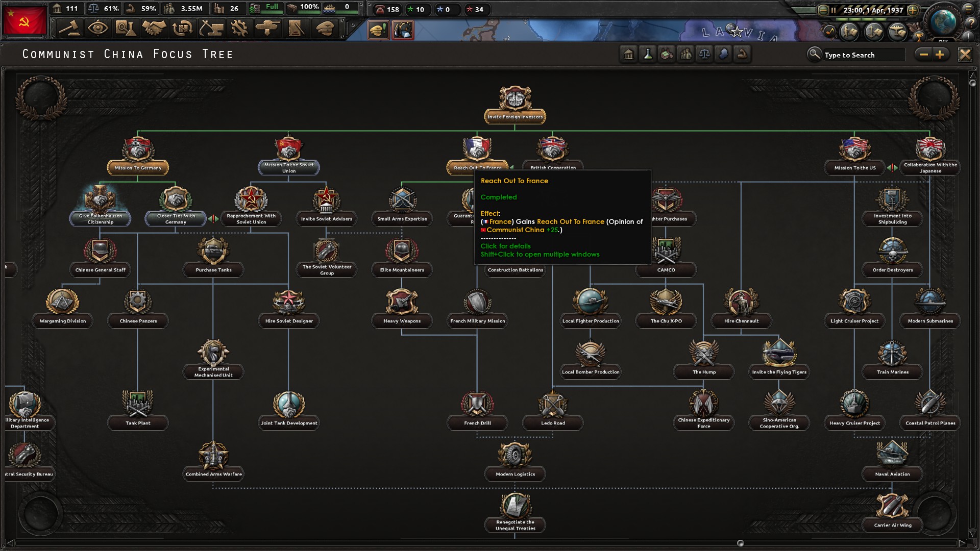Click the Communist China flag in top-left corner

point(23,19)
